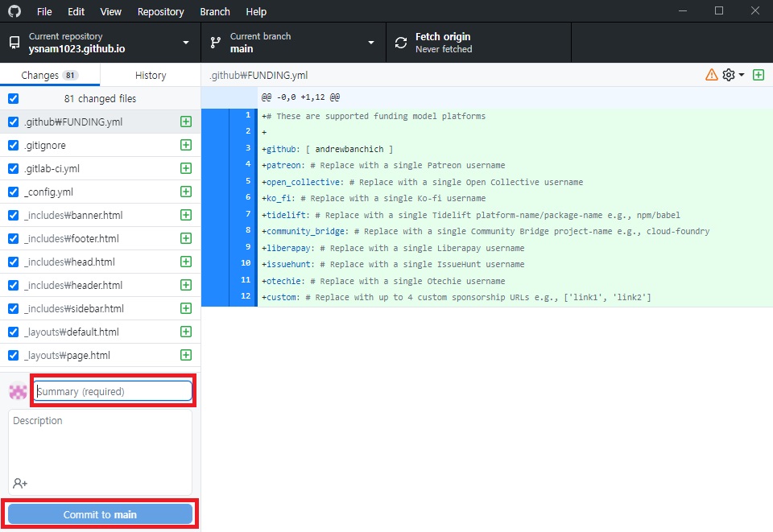Click the diff warning triangle icon
This screenshot has height=532, width=773.
711,75
